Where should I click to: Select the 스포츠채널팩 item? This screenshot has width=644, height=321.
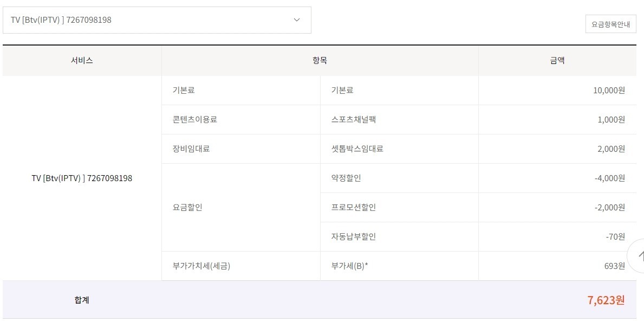353,119
